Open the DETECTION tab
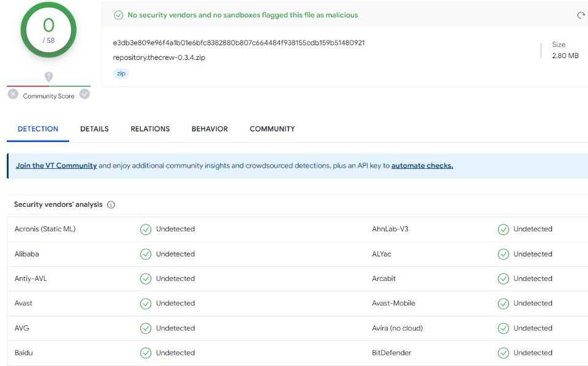This screenshot has height=366, width=588. click(x=38, y=129)
